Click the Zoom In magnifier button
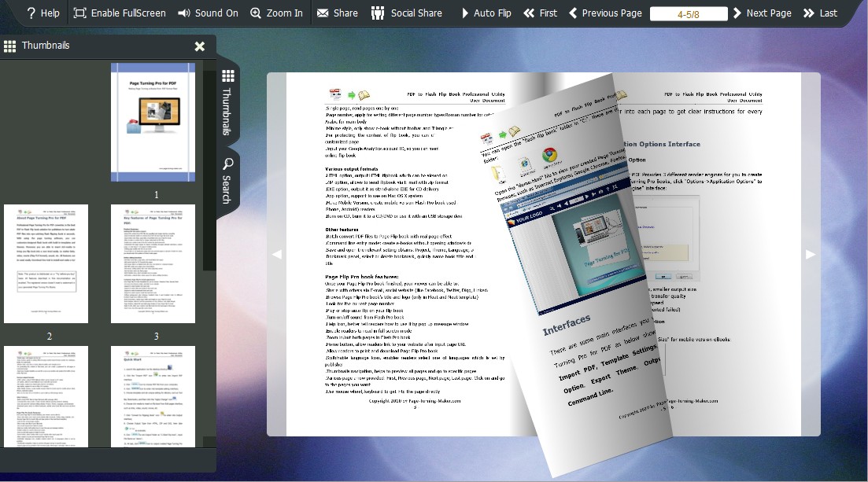Viewport: 868px width, 482px height. click(276, 13)
